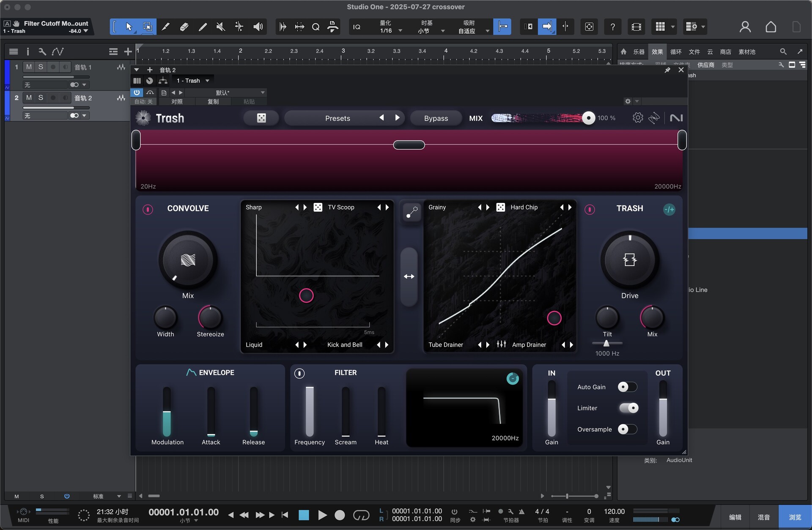The height and width of the screenshot is (530, 812).
Task: Open the video player icon
Action: click(636, 27)
